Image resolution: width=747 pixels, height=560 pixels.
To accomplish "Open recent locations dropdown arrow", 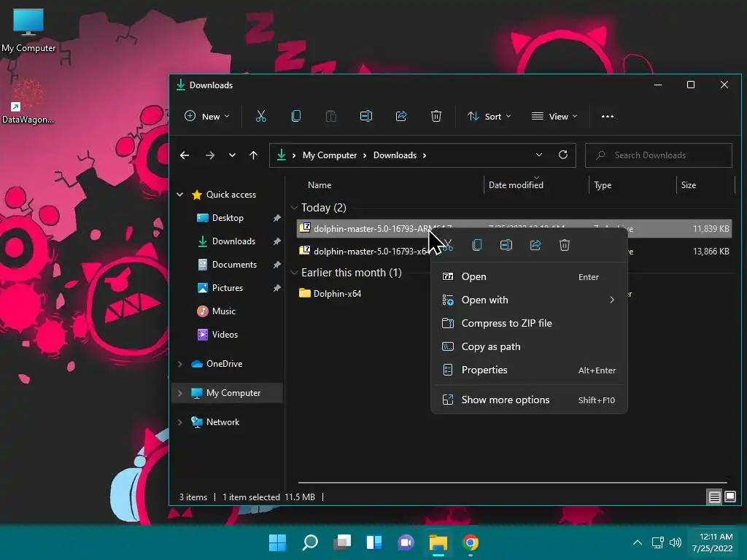I will tap(232, 155).
